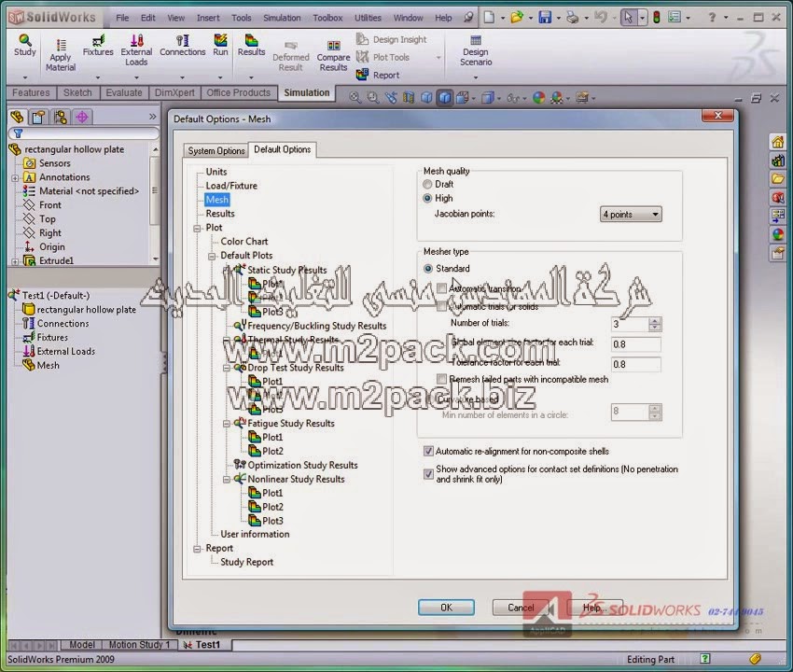Select Load/Fixture in options tree

[x=231, y=186]
